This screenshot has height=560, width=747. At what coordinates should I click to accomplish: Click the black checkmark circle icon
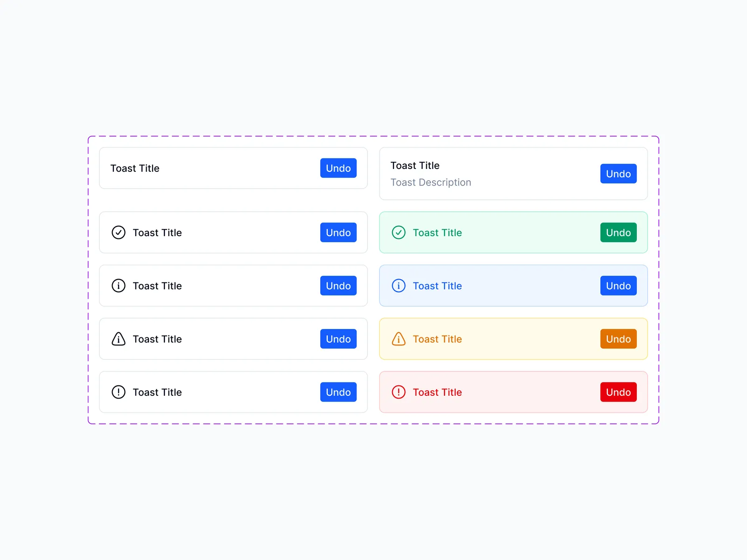tap(119, 232)
